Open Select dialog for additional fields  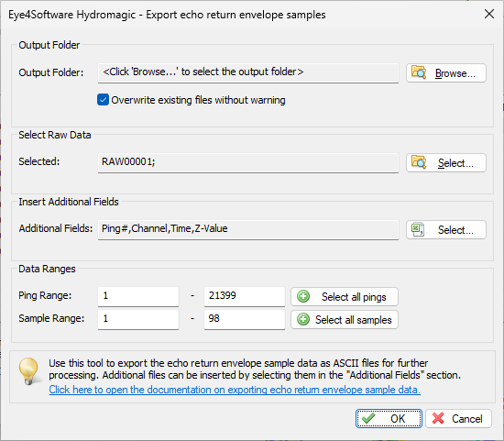446,229
